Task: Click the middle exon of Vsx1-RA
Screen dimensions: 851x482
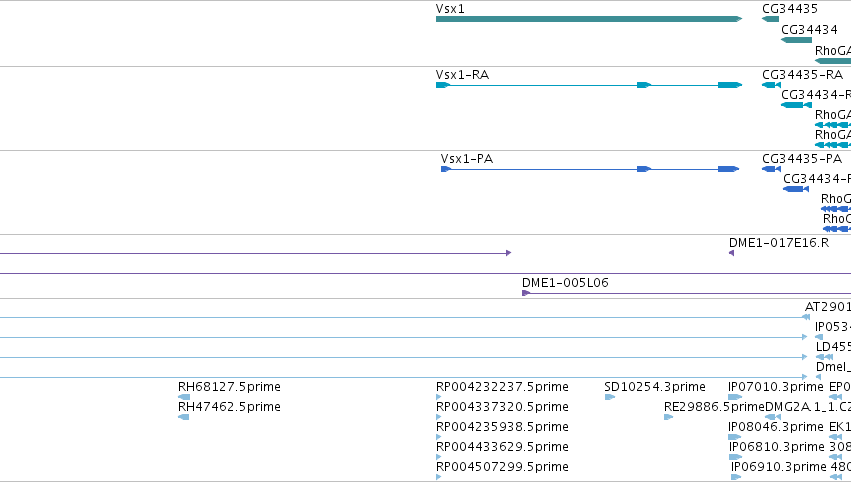Action: [x=644, y=85]
